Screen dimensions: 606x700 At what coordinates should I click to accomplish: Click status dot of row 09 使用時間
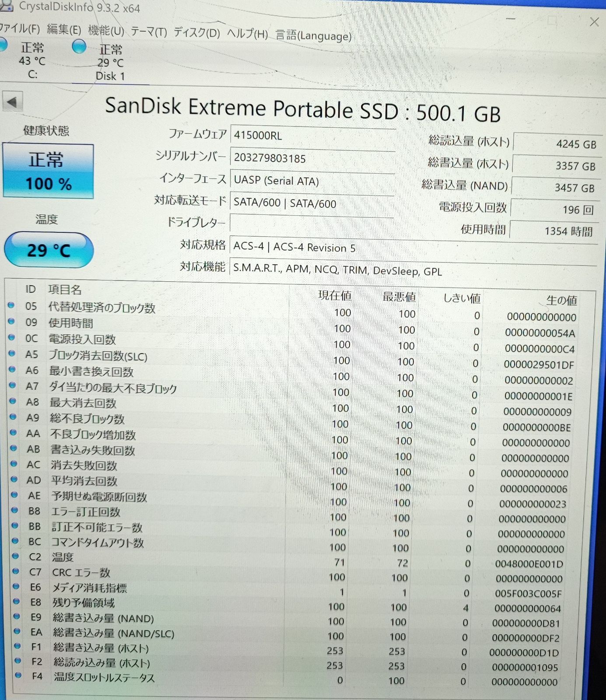(11, 321)
